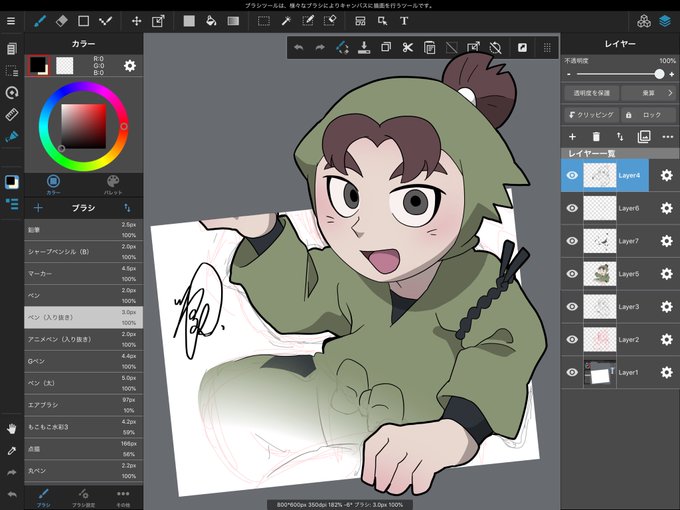
Task: Hide Layer4 with eye icon
Action: [x=572, y=175]
